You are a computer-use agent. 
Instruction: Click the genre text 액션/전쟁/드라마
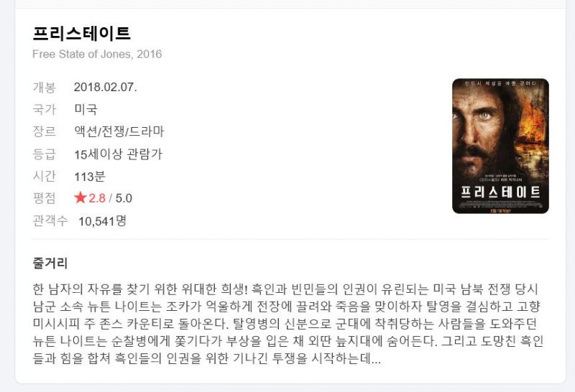(x=119, y=131)
